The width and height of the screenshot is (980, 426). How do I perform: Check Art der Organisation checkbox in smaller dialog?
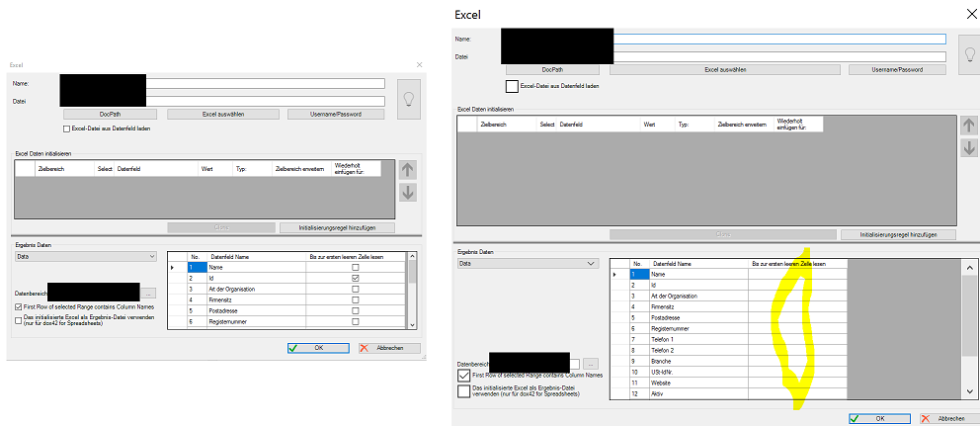click(x=356, y=289)
